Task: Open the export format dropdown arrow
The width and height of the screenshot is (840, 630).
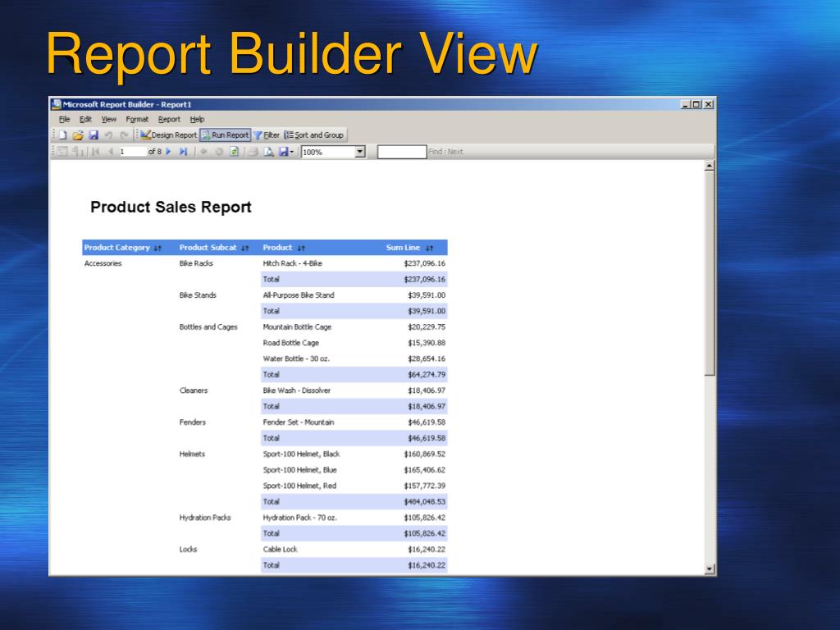Action: pos(292,152)
